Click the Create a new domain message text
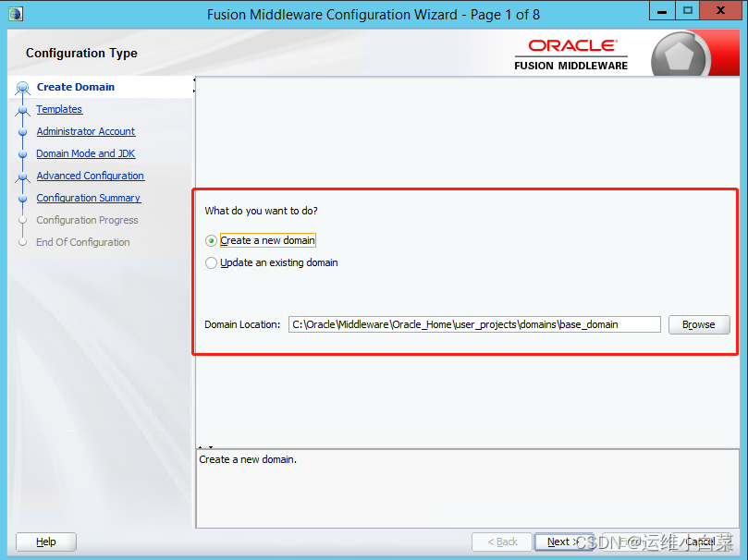 [248, 459]
